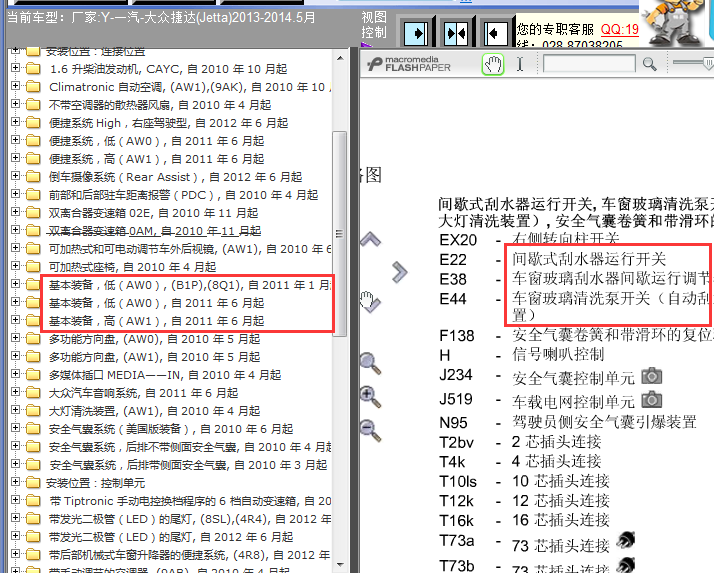Click the QQ customer service link

(x=620, y=30)
